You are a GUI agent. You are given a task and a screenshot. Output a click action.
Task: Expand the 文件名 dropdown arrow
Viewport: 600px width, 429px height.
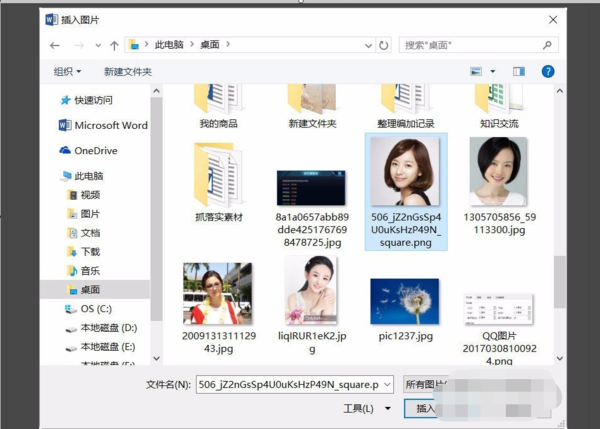click(387, 384)
